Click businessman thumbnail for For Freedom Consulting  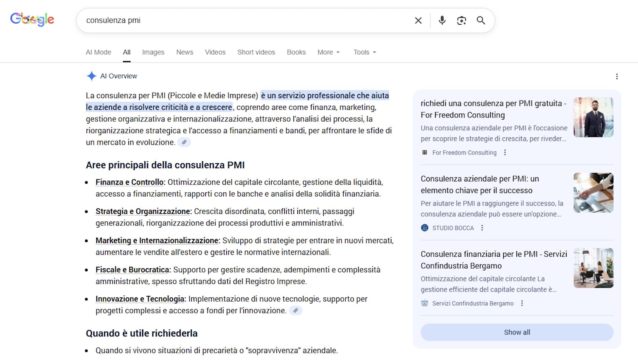click(x=593, y=117)
